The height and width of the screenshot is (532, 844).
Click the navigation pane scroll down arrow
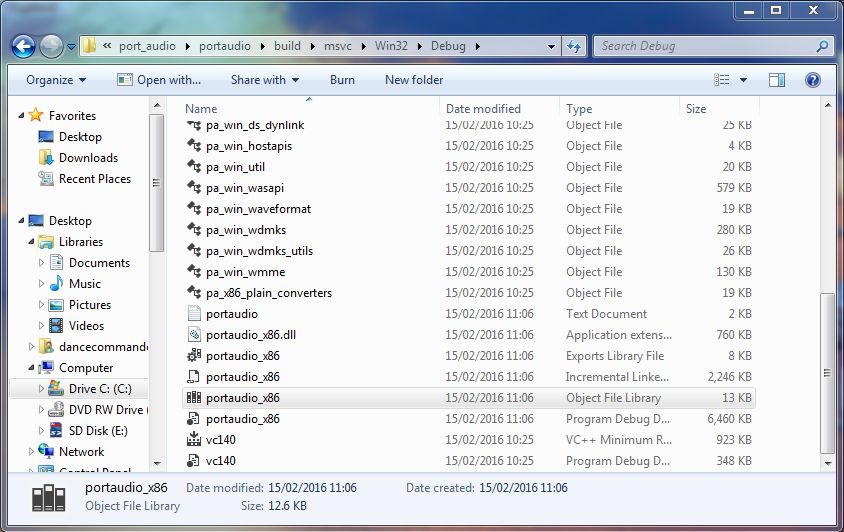[157, 463]
